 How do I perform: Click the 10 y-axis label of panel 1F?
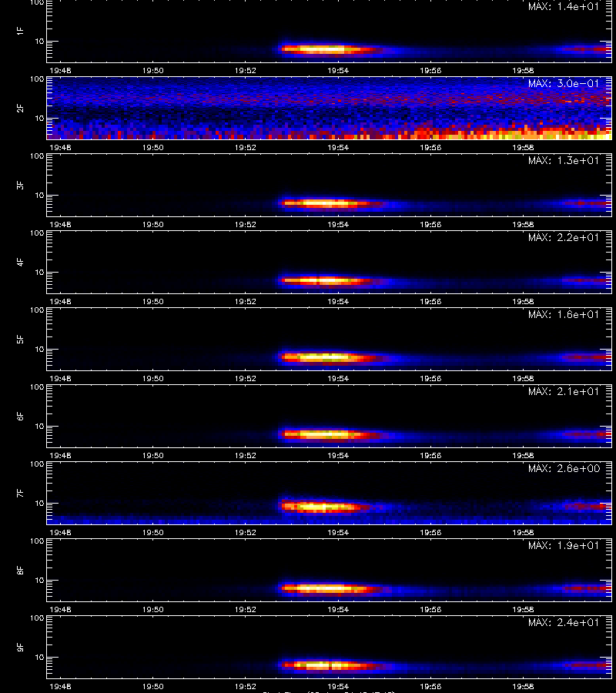point(40,42)
